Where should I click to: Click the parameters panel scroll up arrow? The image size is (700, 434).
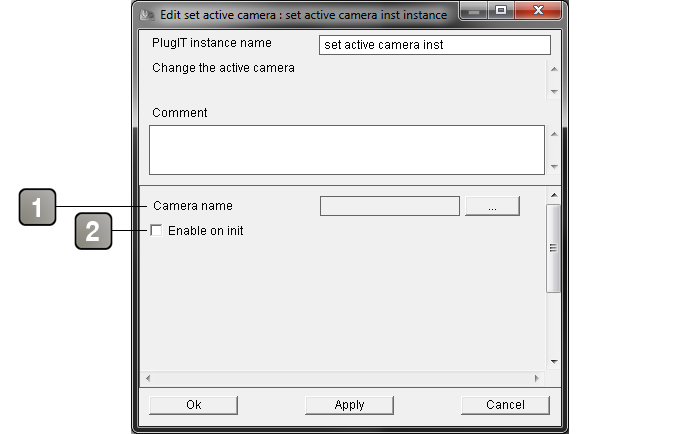[554, 195]
